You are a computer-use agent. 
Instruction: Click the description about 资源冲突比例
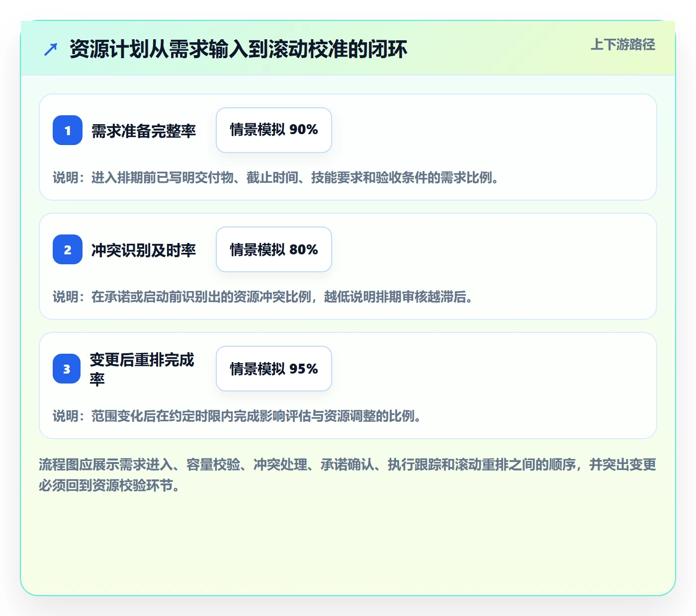[x=263, y=297]
